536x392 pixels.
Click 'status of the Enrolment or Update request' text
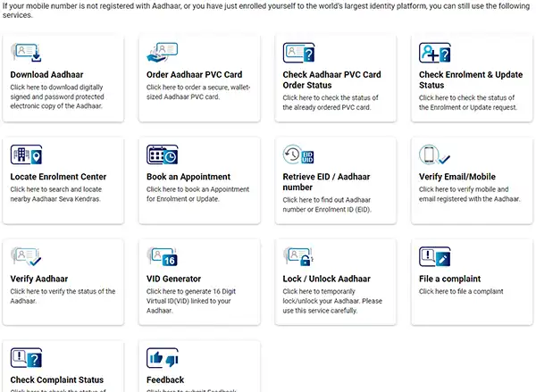click(x=468, y=103)
